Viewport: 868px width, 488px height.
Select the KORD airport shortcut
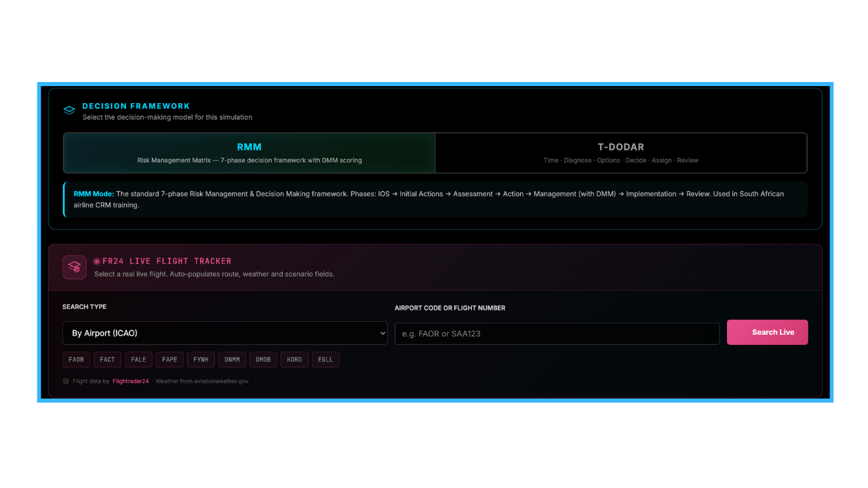pyautogui.click(x=294, y=359)
